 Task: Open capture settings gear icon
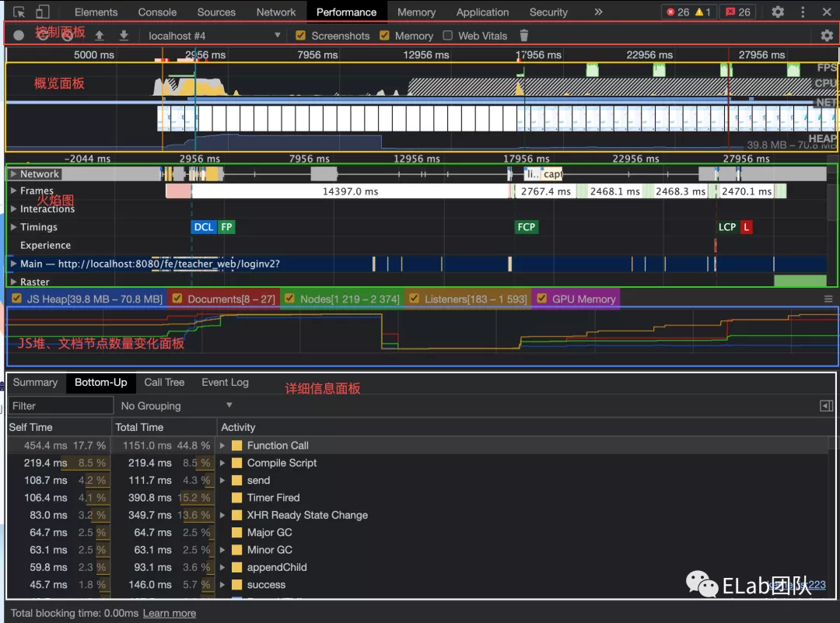click(x=827, y=35)
